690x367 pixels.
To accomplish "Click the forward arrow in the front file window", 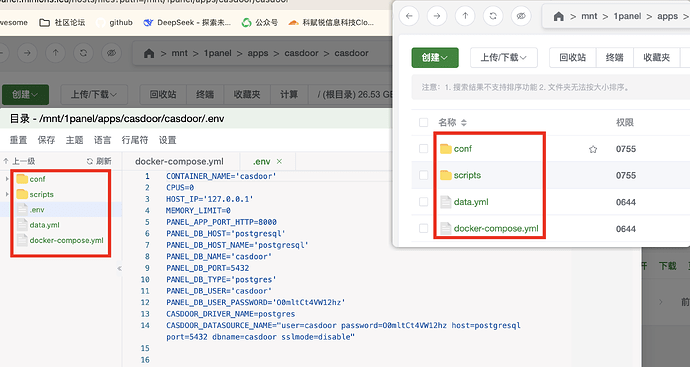I will [x=437, y=16].
